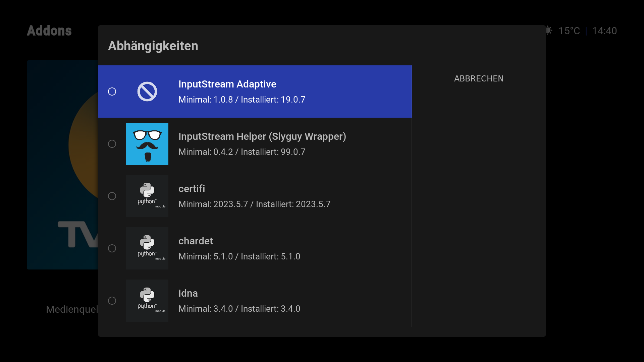Open the chardet dependency title

196,241
